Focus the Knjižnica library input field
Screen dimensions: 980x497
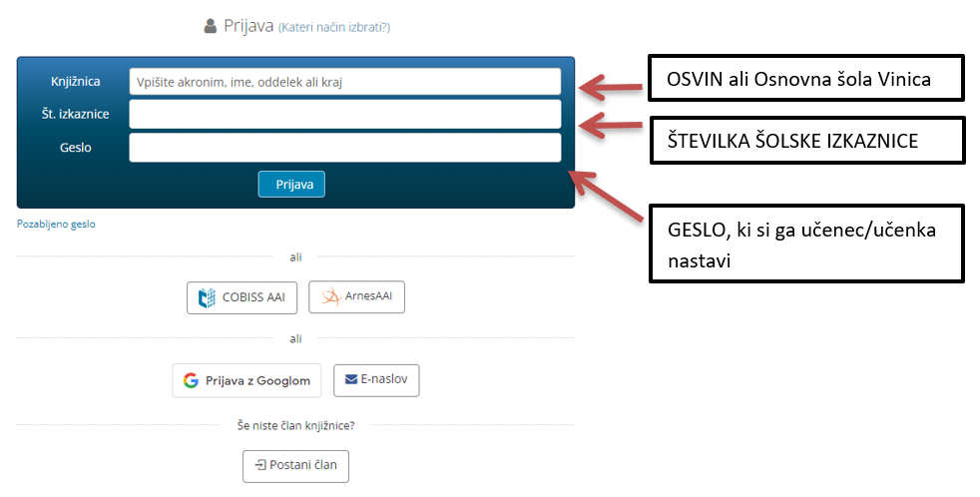tap(345, 82)
